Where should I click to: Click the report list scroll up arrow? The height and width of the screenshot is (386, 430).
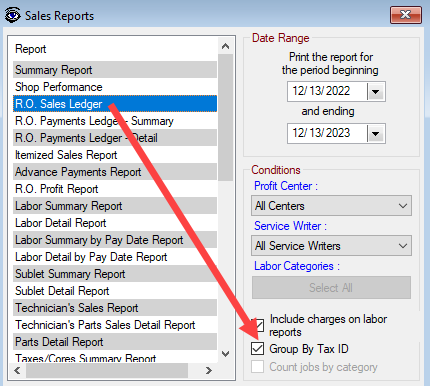pyautogui.click(x=225, y=46)
